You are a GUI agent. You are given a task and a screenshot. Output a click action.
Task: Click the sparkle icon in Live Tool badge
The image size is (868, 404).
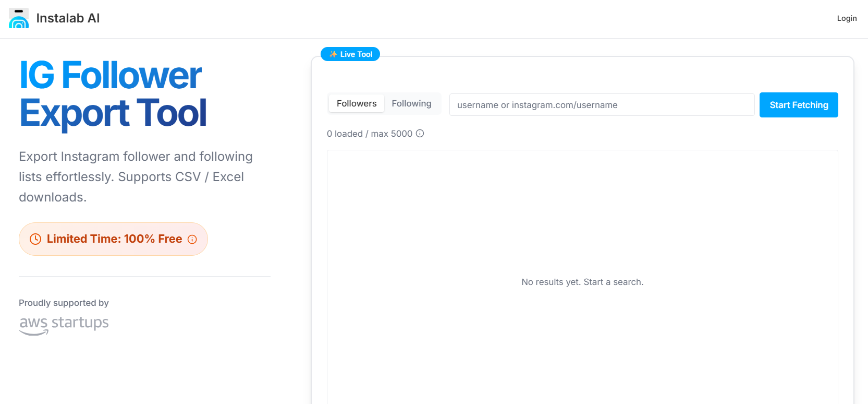333,54
